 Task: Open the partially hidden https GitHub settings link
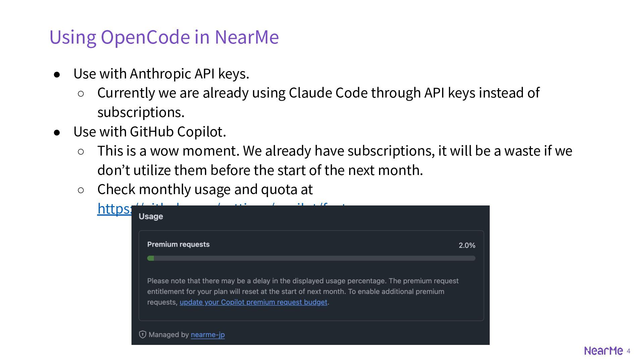point(114,208)
